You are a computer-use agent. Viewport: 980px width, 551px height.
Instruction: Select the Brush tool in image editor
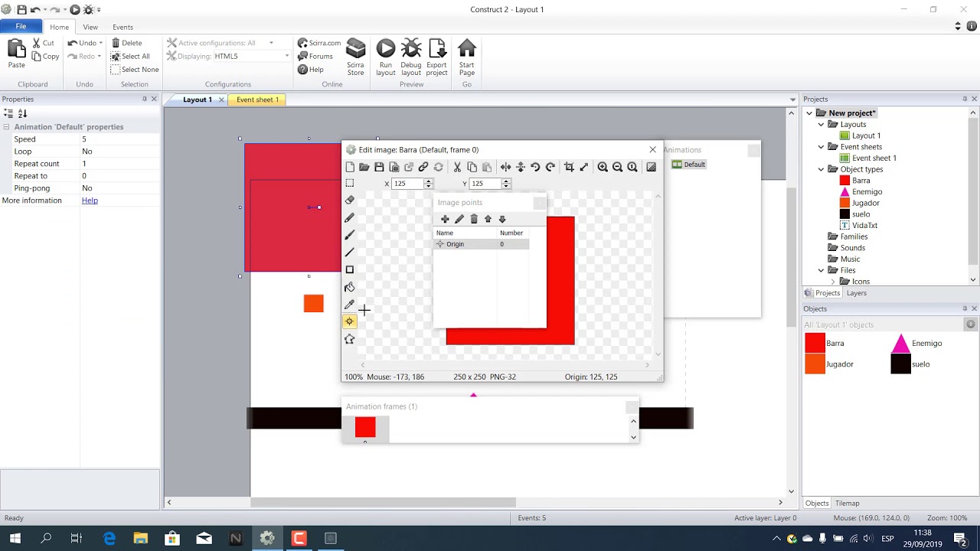[x=350, y=235]
